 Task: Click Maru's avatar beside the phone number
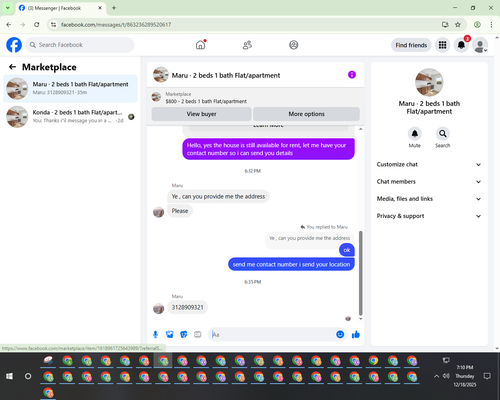158,308
